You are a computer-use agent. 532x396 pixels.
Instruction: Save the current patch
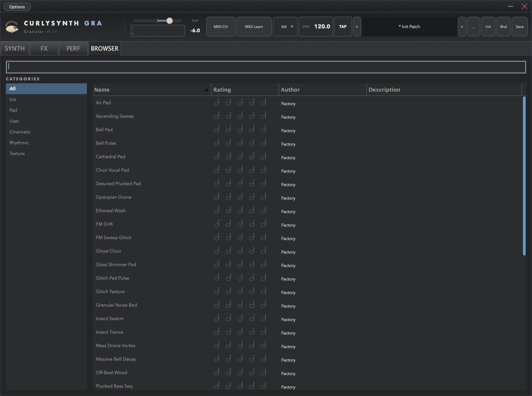[520, 27]
